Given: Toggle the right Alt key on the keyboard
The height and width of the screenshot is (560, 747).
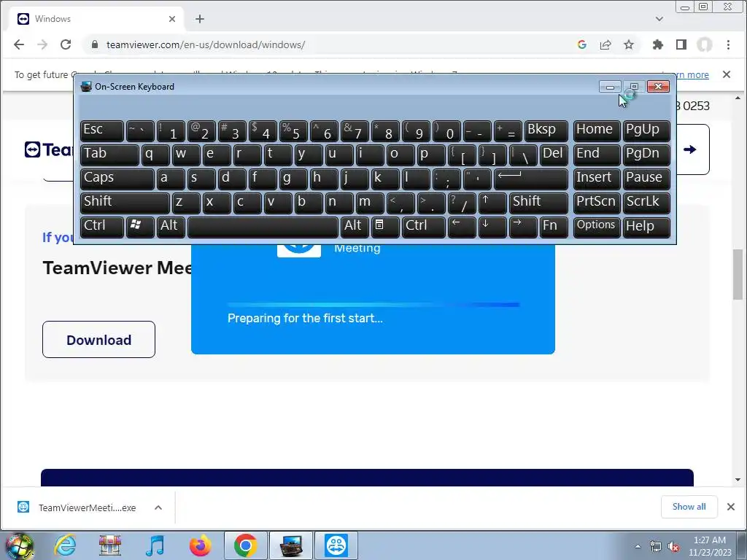Looking at the screenshot, I should tap(355, 227).
